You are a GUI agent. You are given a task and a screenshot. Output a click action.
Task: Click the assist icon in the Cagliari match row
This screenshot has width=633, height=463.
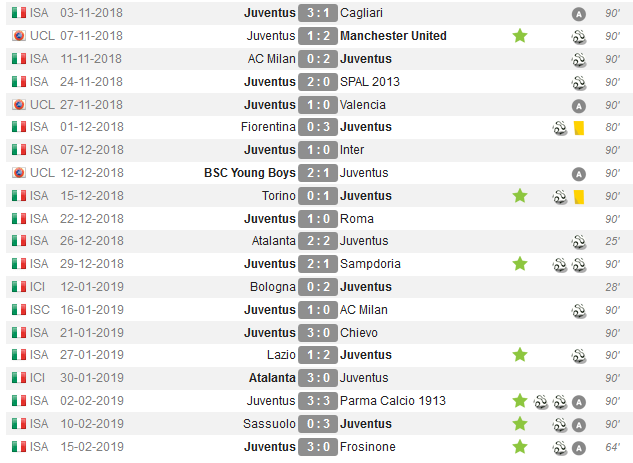(578, 13)
